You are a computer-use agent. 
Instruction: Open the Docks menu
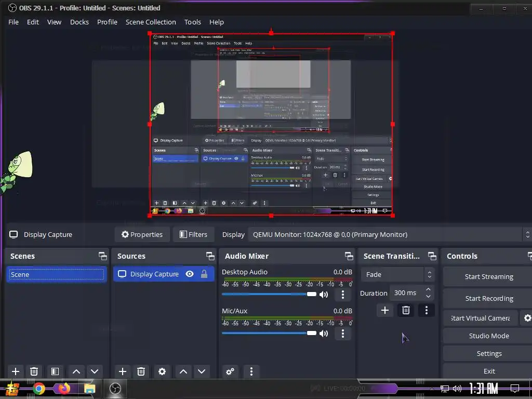79,22
